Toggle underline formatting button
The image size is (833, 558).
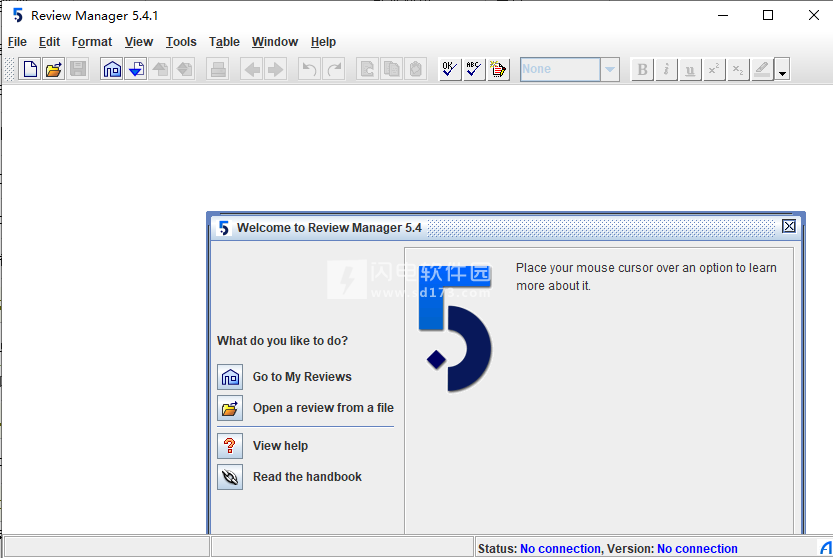[x=690, y=69]
